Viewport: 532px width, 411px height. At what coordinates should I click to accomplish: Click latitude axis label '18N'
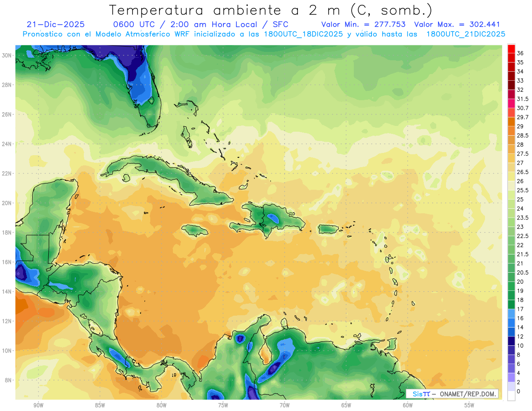pos(7,232)
